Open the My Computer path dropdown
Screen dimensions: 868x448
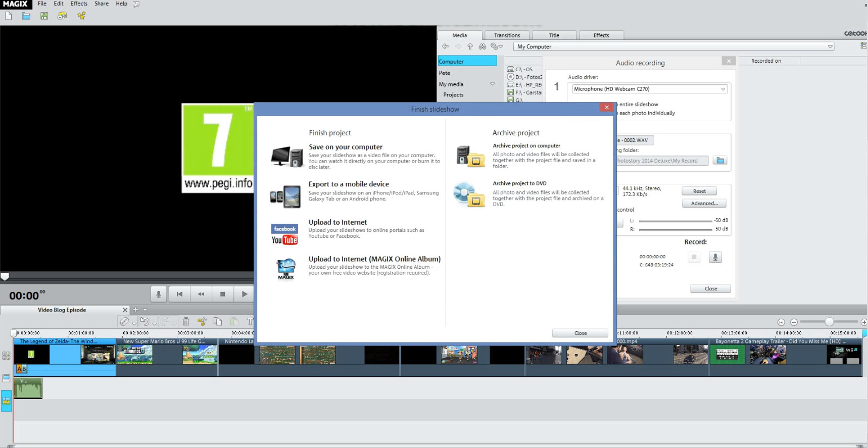pyautogui.click(x=830, y=46)
